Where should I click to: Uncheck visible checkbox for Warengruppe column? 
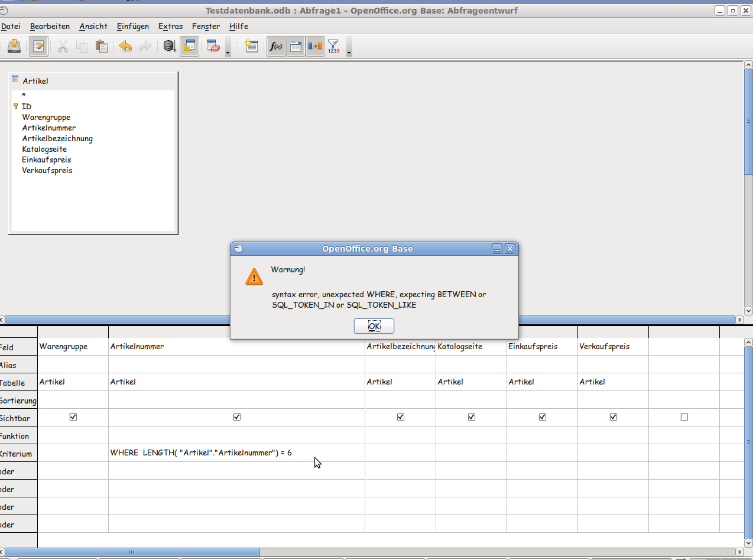[x=73, y=417]
